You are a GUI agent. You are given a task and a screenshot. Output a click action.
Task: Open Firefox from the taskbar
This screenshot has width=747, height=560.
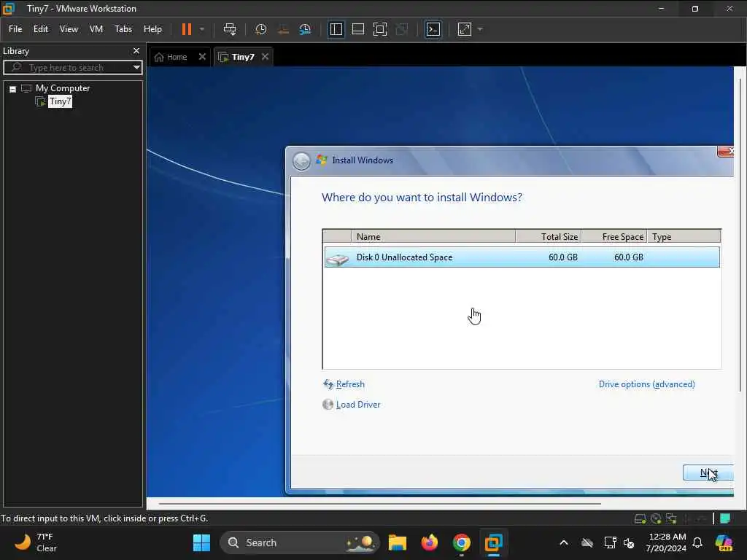[x=429, y=542]
